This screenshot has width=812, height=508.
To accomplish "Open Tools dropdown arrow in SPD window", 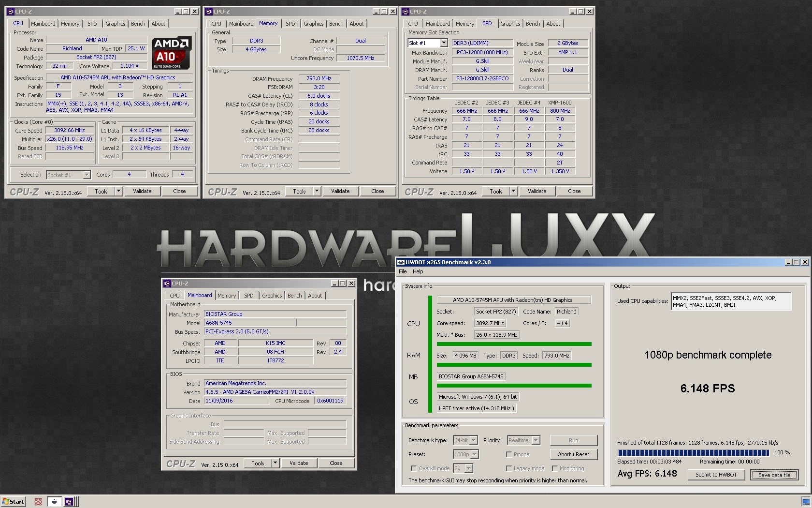I will [513, 191].
